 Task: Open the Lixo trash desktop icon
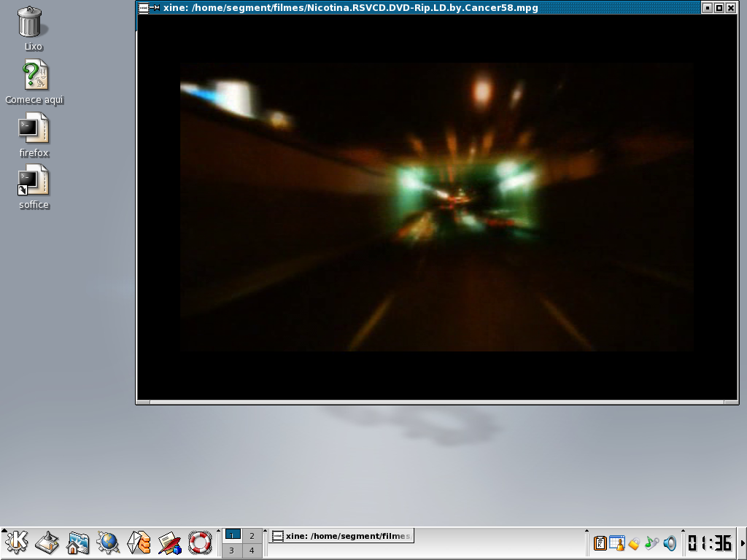(x=33, y=28)
